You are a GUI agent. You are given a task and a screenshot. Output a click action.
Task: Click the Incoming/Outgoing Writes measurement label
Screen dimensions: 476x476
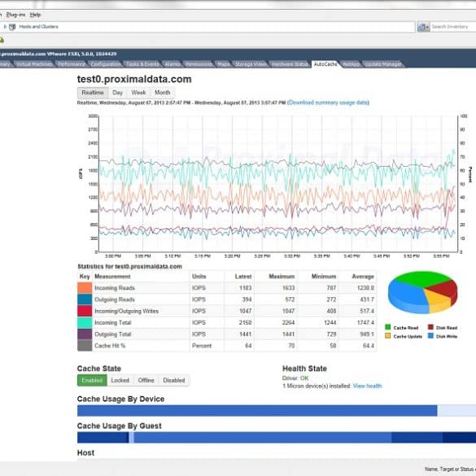click(126, 311)
